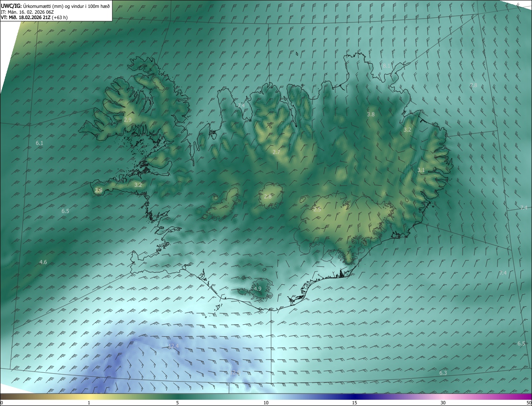Click the 3.8 value in the northern highlands
The height and width of the screenshot is (406, 532).
371,114
